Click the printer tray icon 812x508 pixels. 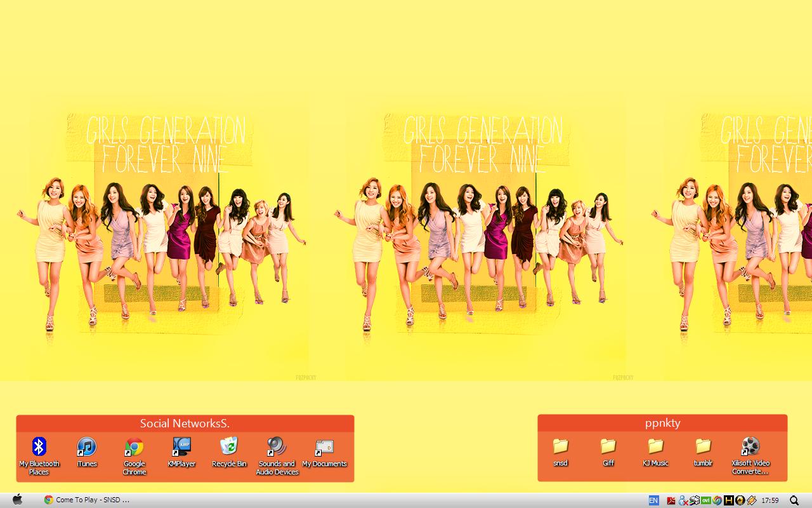tap(695, 500)
